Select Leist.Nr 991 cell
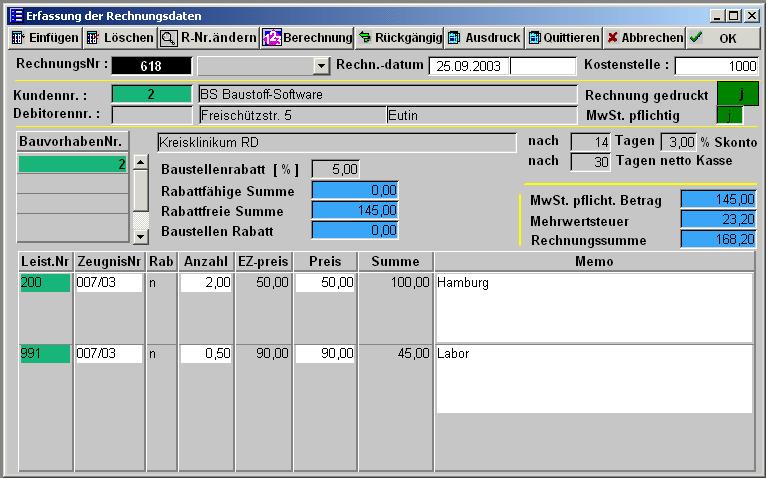 [46, 354]
